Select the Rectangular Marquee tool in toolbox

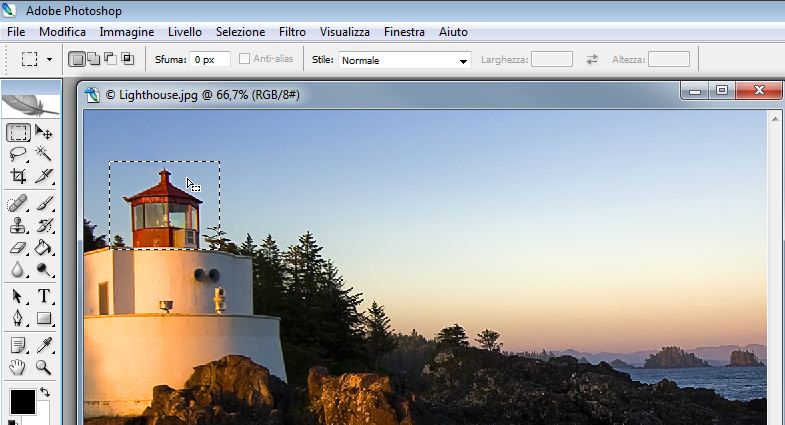click(18, 133)
